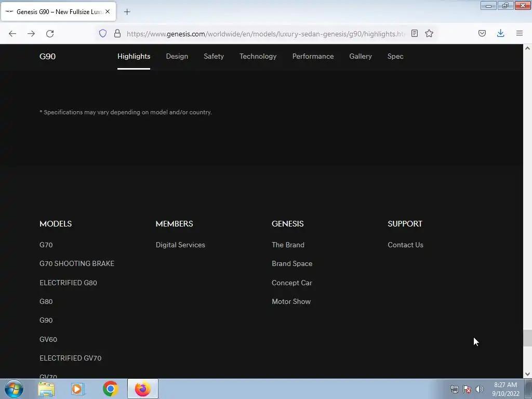The height and width of the screenshot is (399, 532).
Task: Click the vertical scrollbar thumb
Action: tap(527, 338)
